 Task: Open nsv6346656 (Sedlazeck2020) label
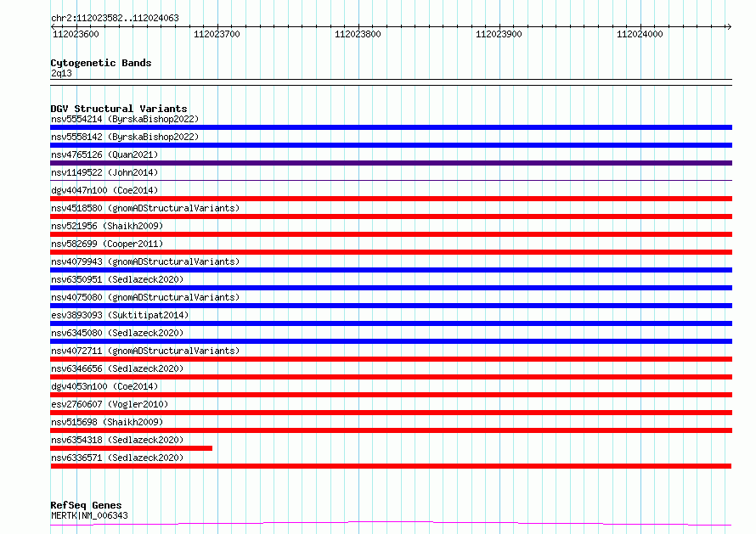click(117, 368)
